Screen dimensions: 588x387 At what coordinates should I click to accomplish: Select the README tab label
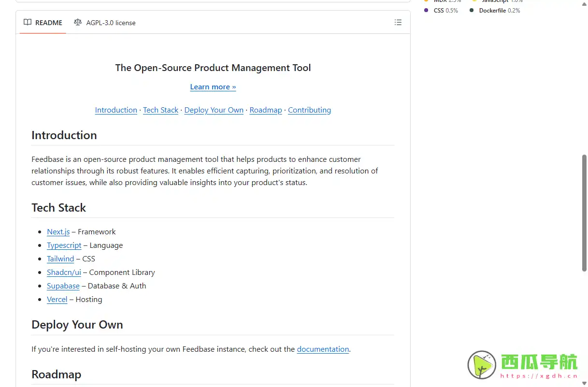[48, 23]
